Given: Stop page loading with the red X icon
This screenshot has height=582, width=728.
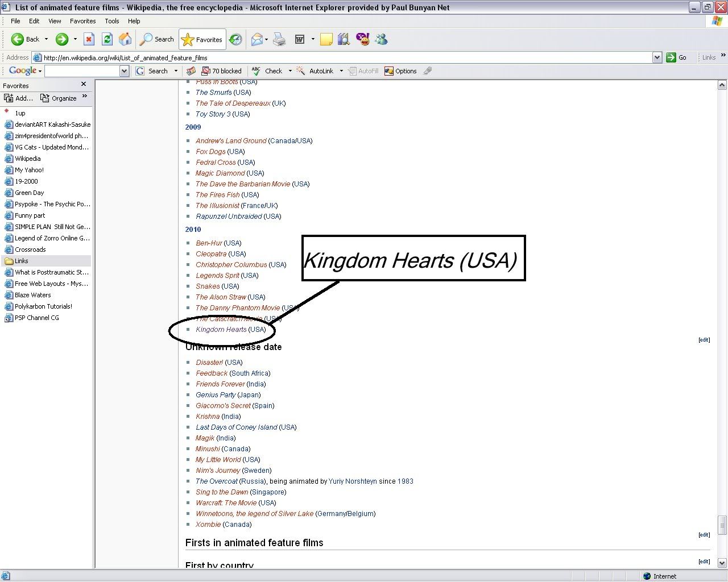Looking at the screenshot, I should coord(89,39).
